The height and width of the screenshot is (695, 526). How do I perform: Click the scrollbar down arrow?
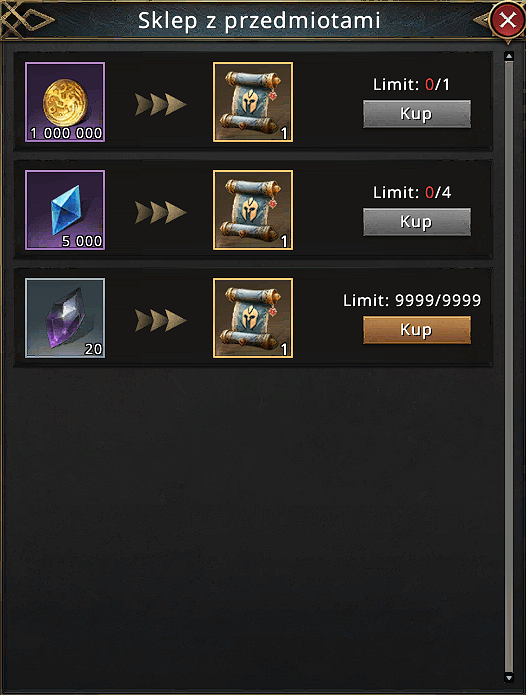[509, 678]
